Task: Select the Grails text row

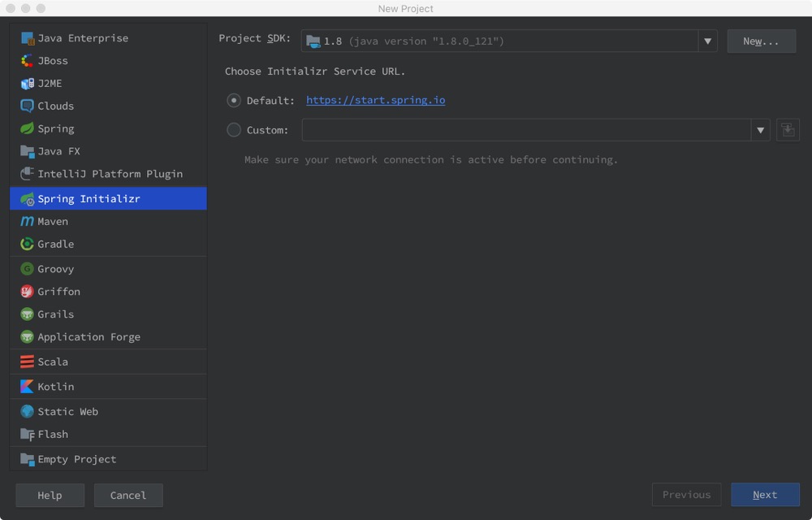Action: point(108,314)
